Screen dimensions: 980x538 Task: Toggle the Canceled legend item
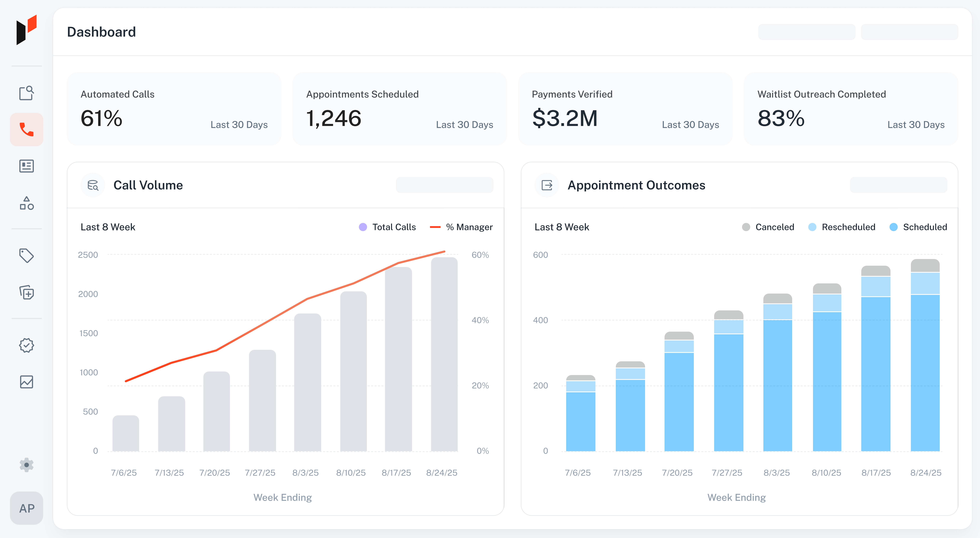tap(768, 227)
